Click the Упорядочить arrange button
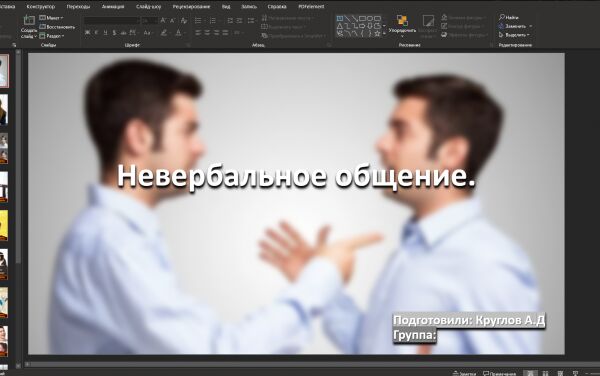 (402, 25)
